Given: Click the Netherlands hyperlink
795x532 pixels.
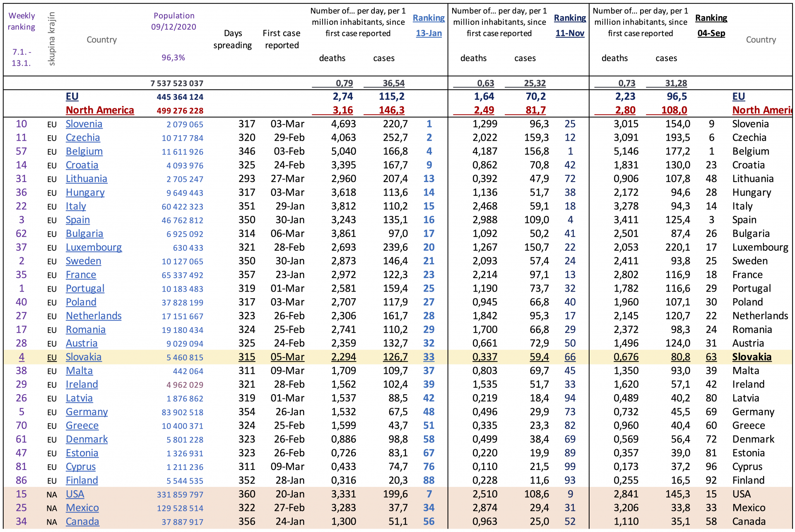Looking at the screenshot, I should 94,316.
